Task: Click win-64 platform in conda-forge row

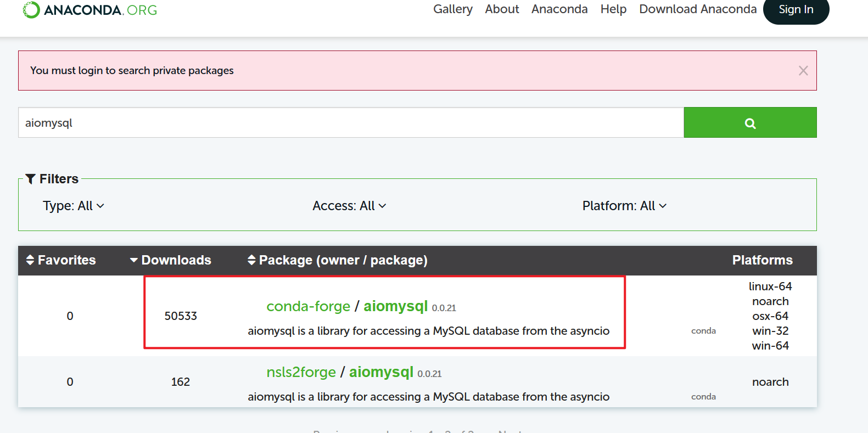Action: click(x=770, y=346)
